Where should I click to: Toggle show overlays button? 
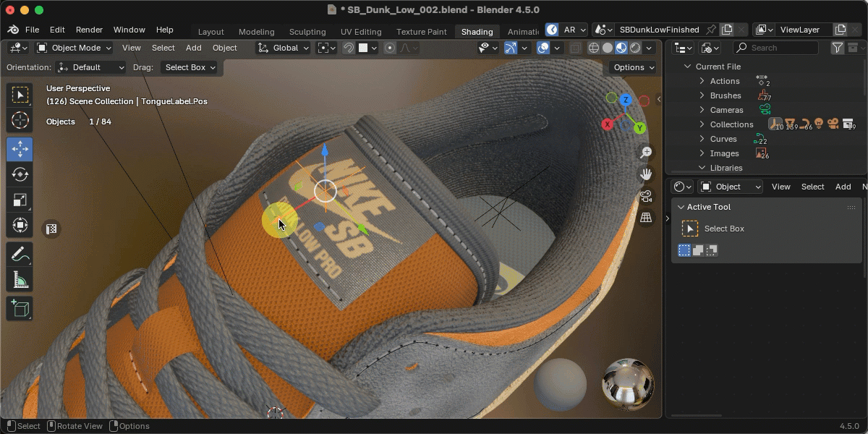click(543, 48)
